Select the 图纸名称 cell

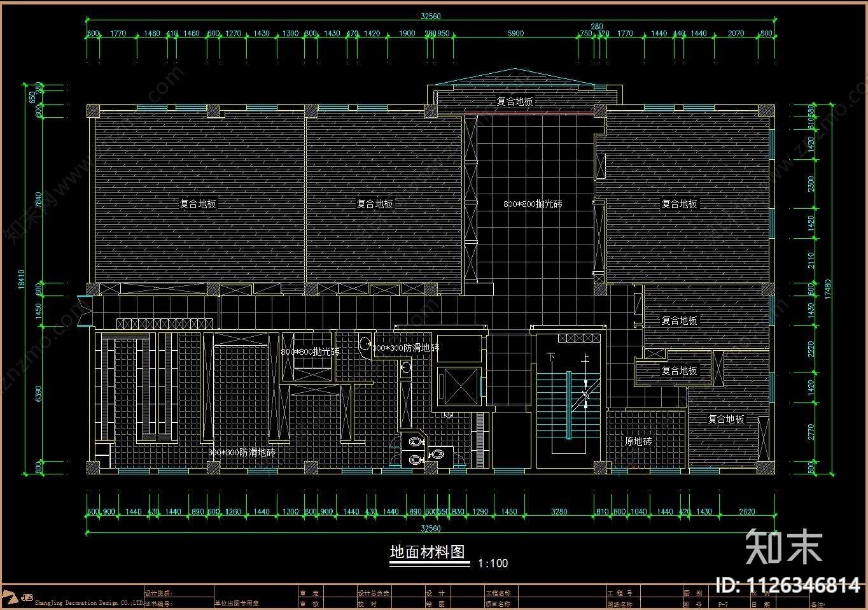coord(620,604)
